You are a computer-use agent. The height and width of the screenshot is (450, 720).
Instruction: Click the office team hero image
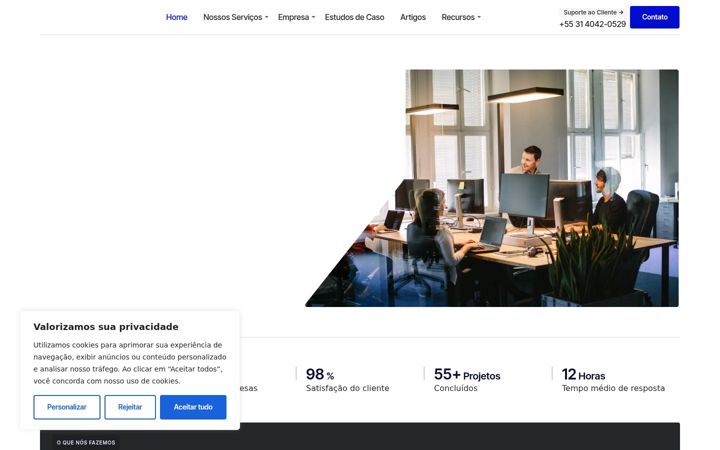492,188
